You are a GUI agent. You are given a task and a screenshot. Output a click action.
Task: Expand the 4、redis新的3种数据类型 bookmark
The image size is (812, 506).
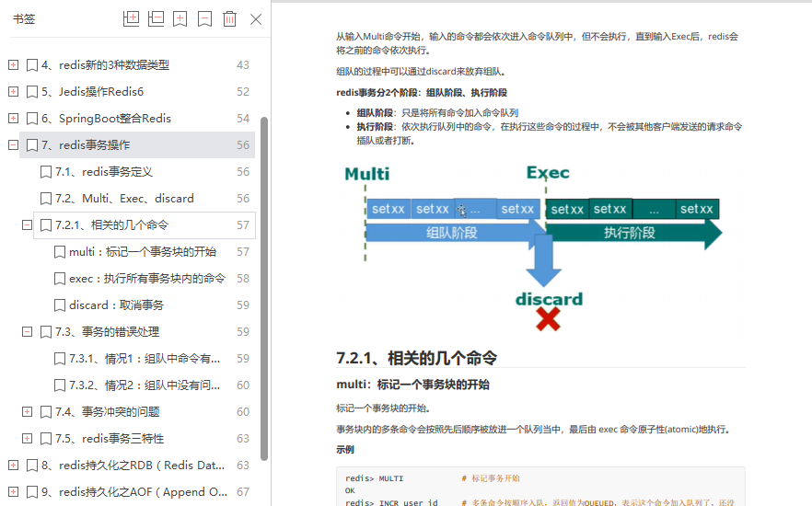[14, 64]
